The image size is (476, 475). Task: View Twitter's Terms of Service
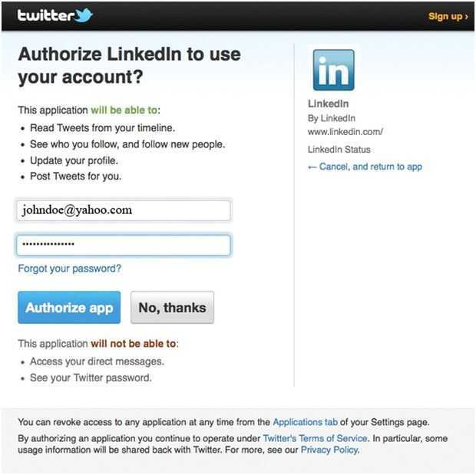coord(316,438)
